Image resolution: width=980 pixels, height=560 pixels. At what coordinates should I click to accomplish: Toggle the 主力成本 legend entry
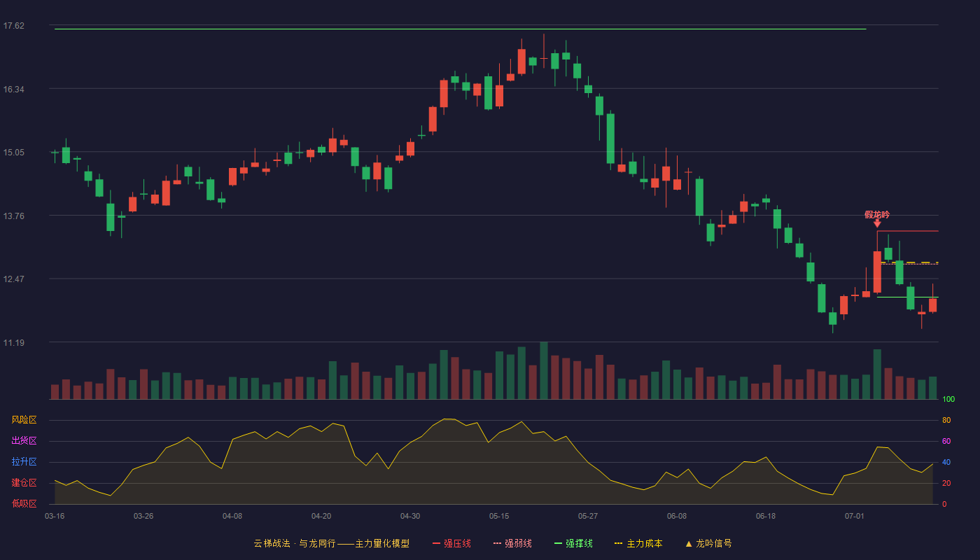pyautogui.click(x=638, y=543)
